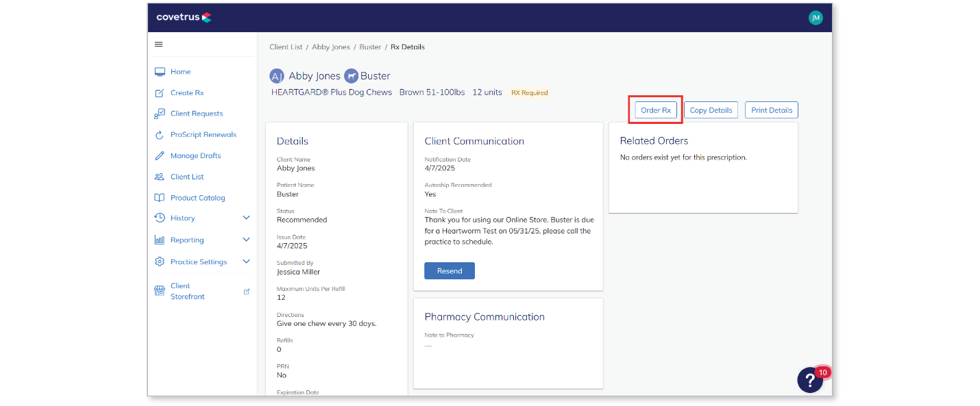980x406 pixels.
Task: Click the Print Details button
Action: 772,110
